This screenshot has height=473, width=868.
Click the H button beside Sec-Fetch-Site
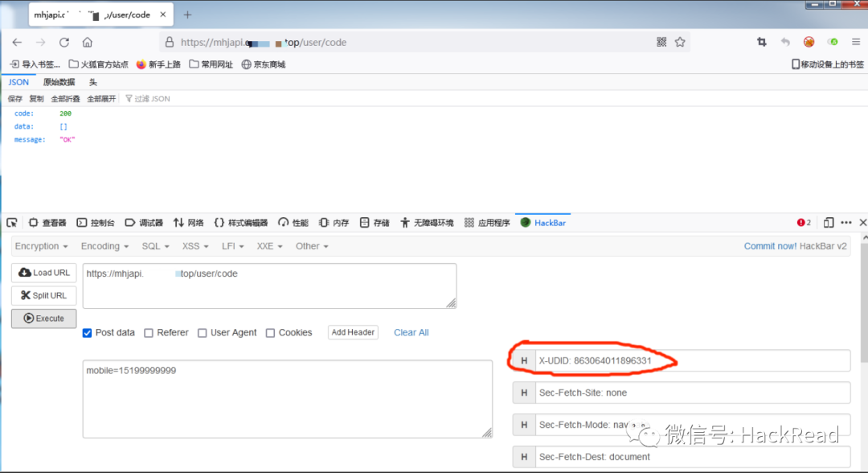pos(524,393)
